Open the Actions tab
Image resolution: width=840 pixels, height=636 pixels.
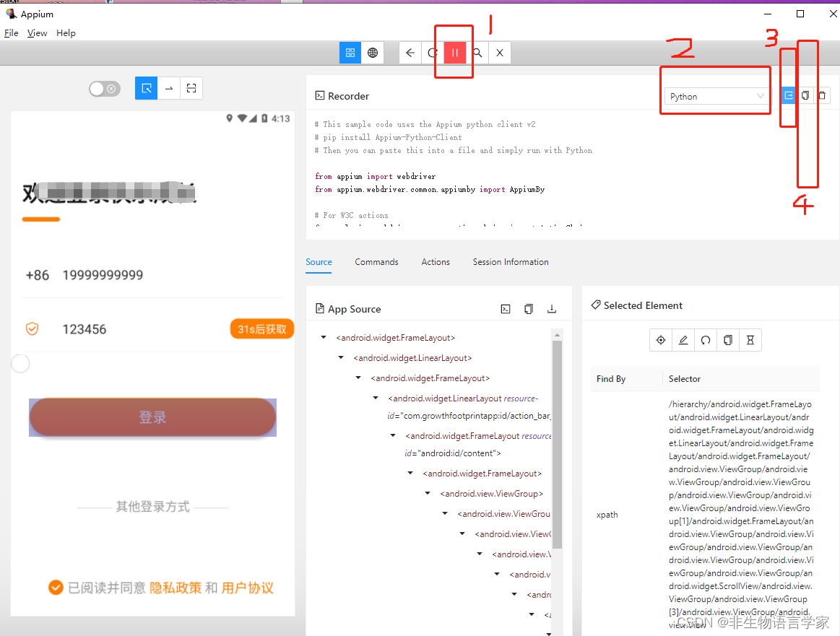(x=436, y=262)
